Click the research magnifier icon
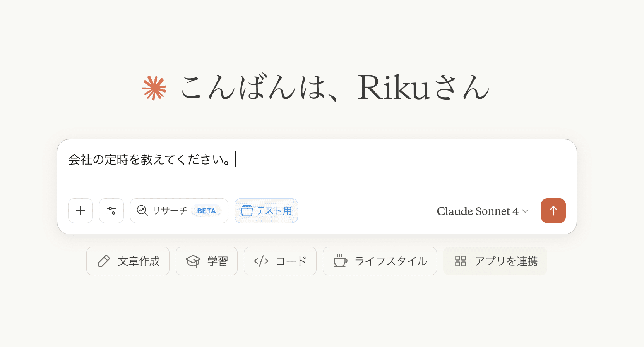The image size is (644, 347). (142, 211)
